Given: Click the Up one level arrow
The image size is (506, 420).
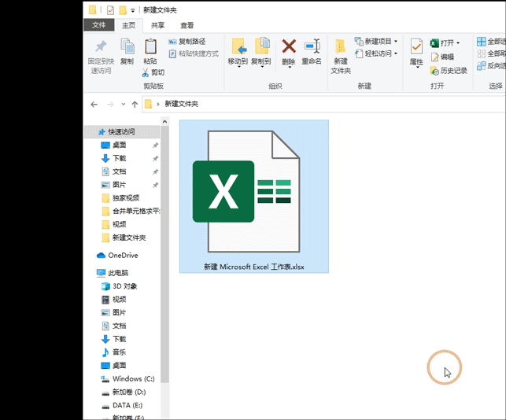Looking at the screenshot, I should tap(135, 104).
